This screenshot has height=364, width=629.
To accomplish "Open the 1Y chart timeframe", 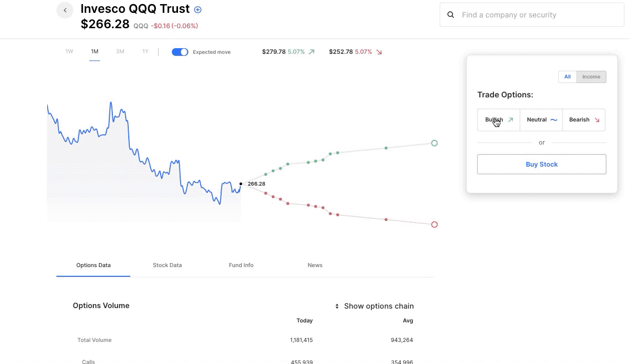I will pos(145,51).
